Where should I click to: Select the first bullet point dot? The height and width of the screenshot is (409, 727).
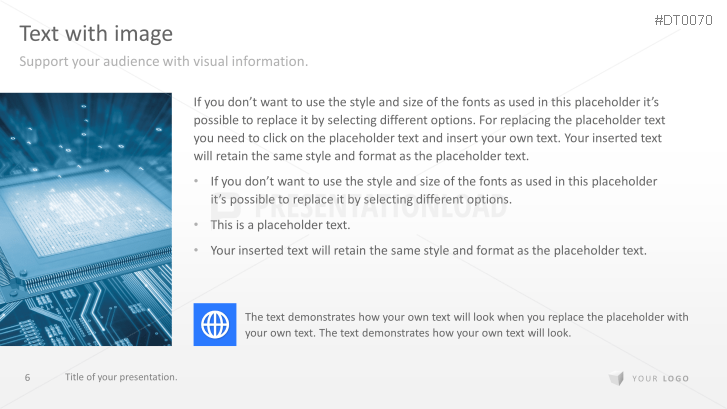coord(197,182)
